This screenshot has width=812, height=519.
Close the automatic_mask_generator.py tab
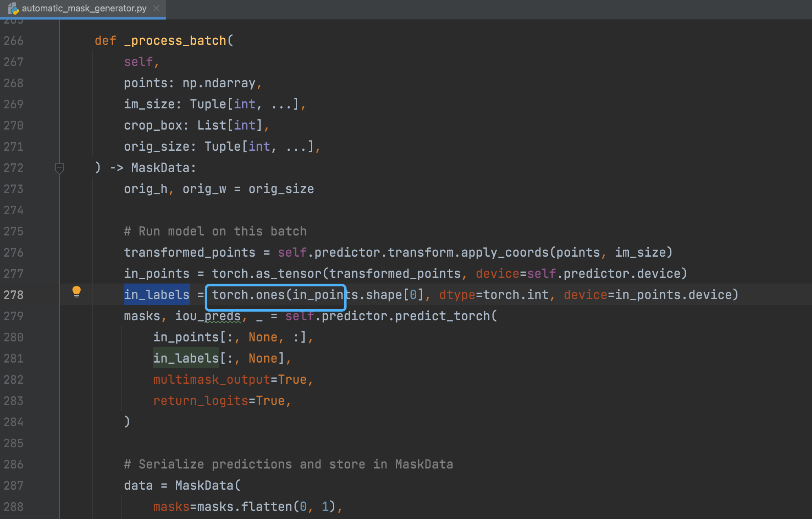(x=156, y=8)
